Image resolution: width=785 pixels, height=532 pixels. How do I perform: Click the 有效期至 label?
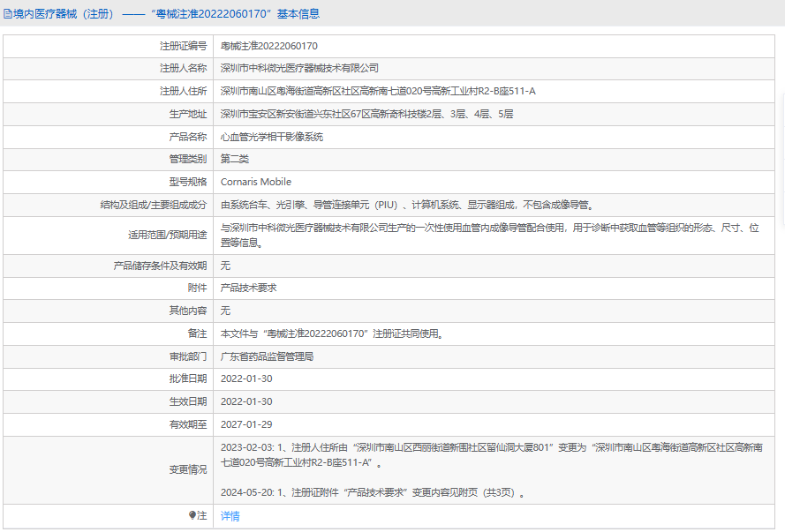188,425
